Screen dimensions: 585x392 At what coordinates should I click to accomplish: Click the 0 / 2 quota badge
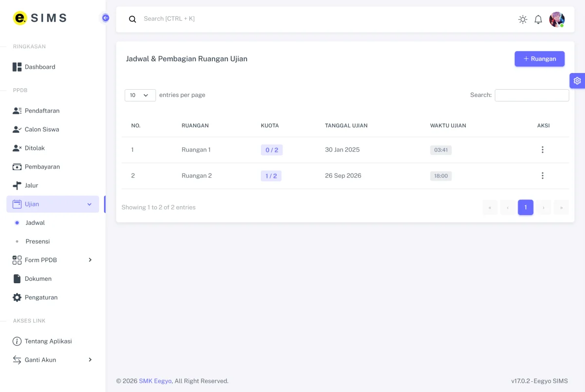(272, 150)
